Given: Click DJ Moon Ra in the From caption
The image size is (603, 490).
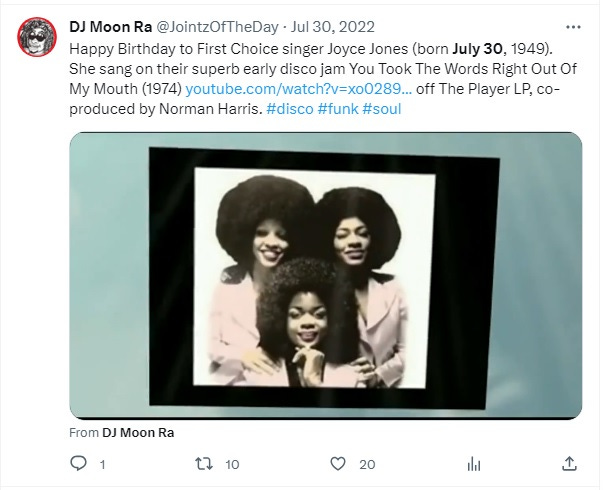Looking at the screenshot, I should tap(138, 433).
